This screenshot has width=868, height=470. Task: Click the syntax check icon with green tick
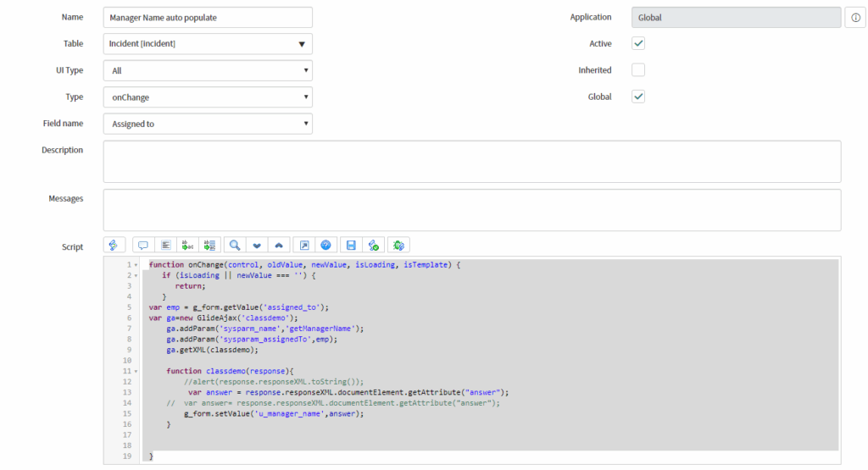[374, 245]
